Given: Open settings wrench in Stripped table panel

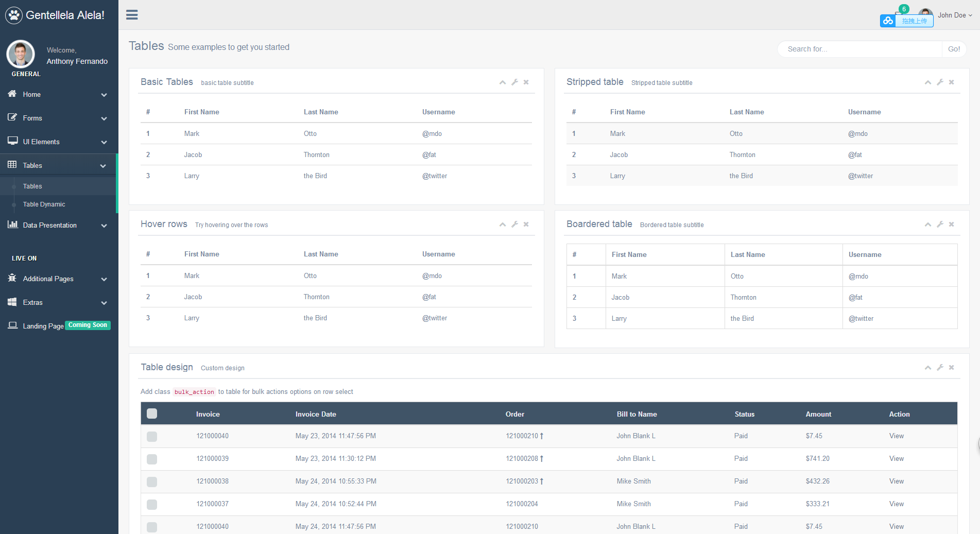Looking at the screenshot, I should click(x=940, y=82).
